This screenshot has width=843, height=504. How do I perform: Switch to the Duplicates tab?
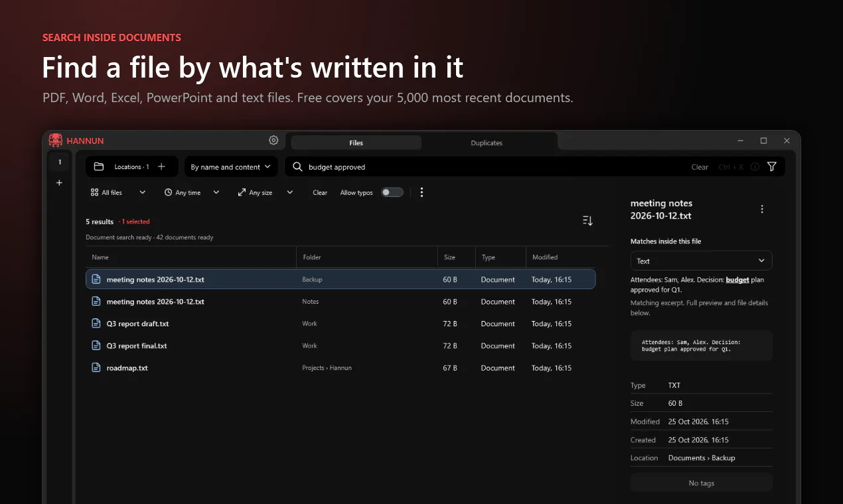(x=487, y=143)
